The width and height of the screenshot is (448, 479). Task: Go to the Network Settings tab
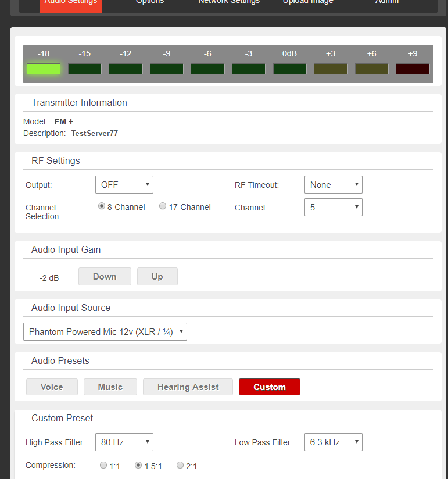pyautogui.click(x=229, y=2)
